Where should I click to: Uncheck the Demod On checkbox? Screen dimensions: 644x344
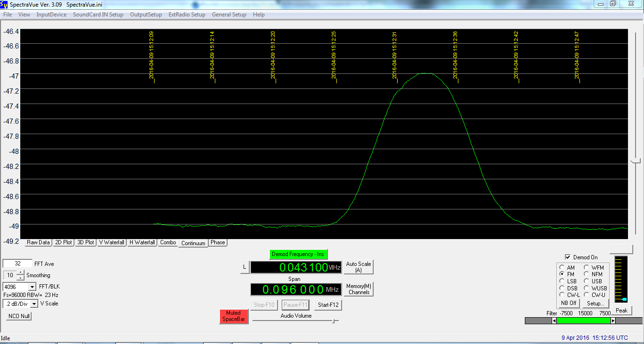pyautogui.click(x=568, y=257)
